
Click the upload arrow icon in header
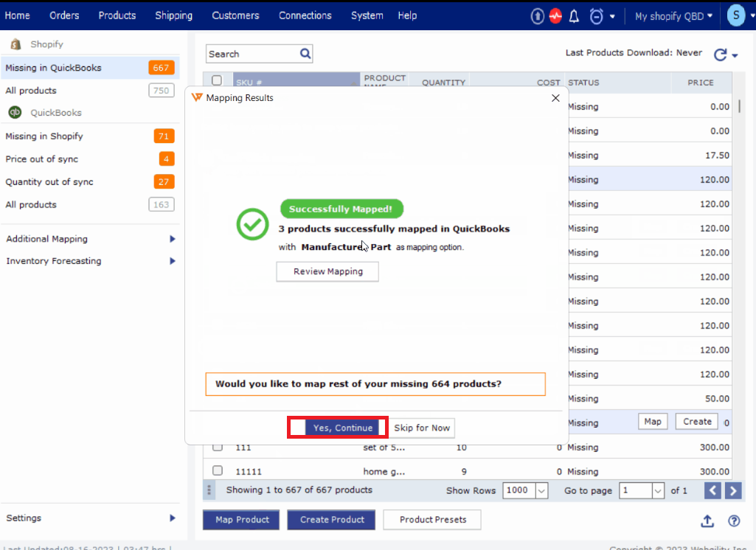point(538,16)
